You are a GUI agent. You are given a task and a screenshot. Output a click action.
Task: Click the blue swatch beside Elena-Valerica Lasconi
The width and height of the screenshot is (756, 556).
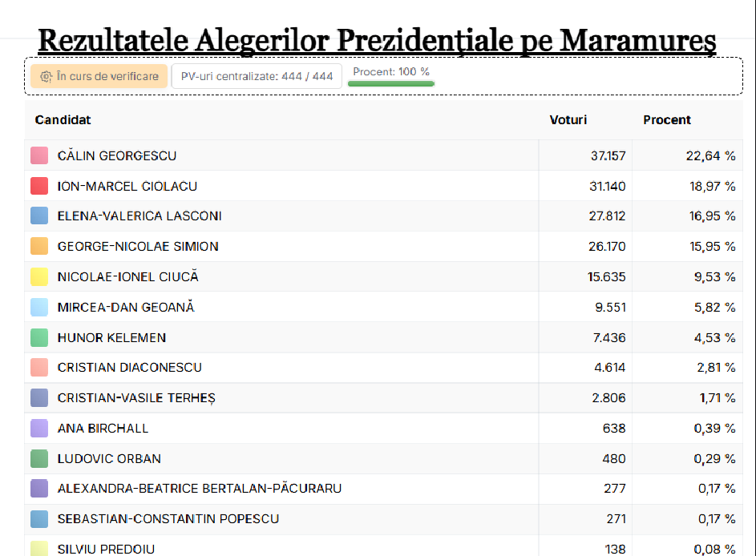click(39, 216)
